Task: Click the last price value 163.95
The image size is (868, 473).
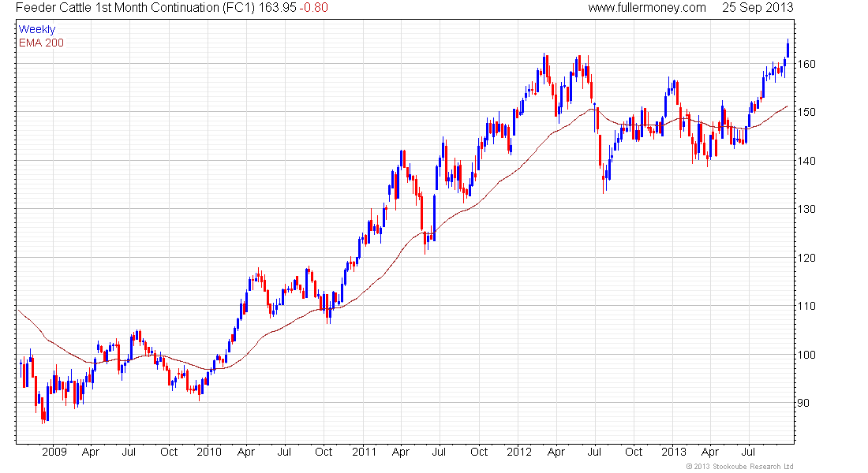Action: (x=277, y=8)
